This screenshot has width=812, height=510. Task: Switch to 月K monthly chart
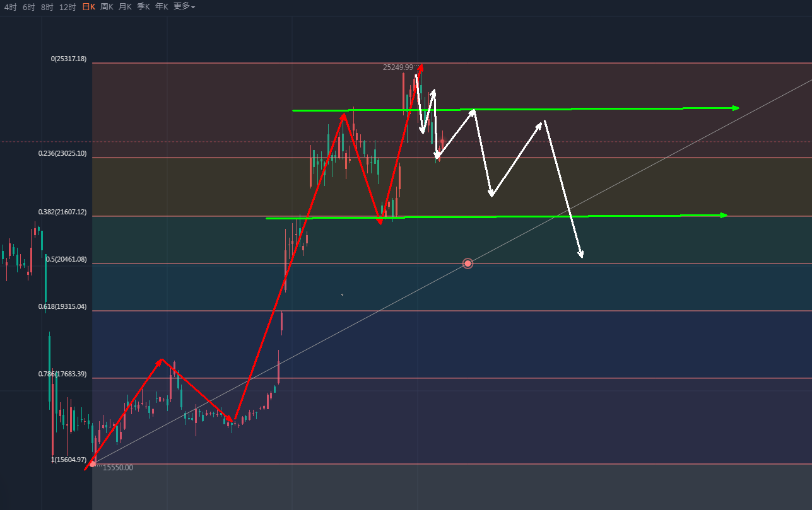click(x=125, y=6)
